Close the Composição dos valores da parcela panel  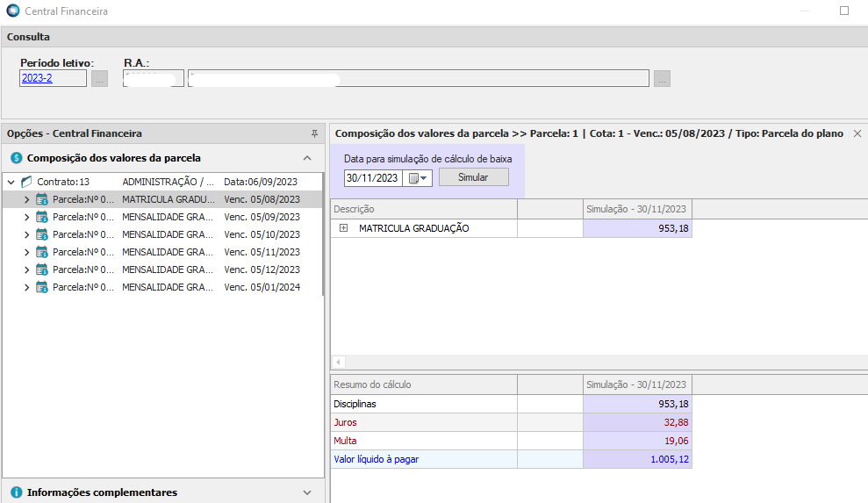pyautogui.click(x=857, y=133)
